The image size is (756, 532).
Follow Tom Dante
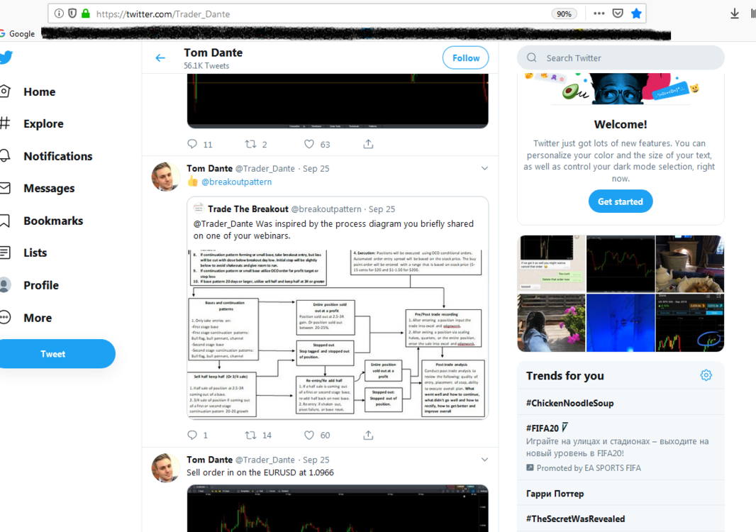tap(465, 58)
